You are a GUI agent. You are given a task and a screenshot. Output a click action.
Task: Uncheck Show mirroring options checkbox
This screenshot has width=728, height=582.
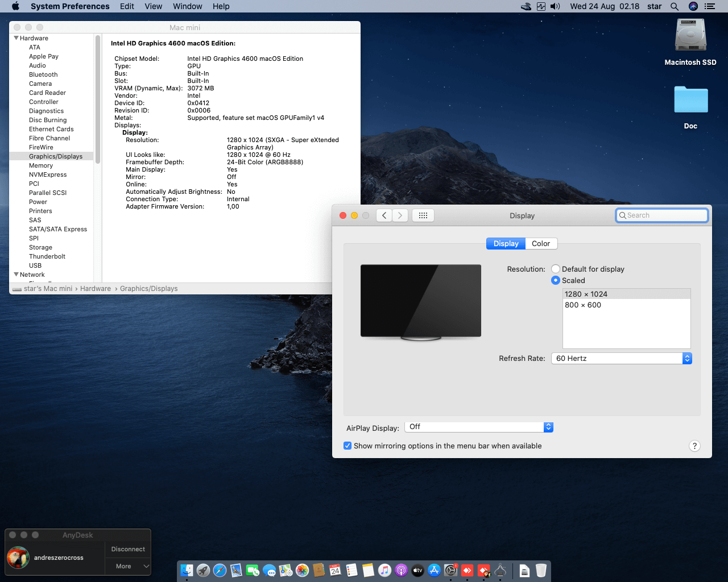pyautogui.click(x=348, y=446)
